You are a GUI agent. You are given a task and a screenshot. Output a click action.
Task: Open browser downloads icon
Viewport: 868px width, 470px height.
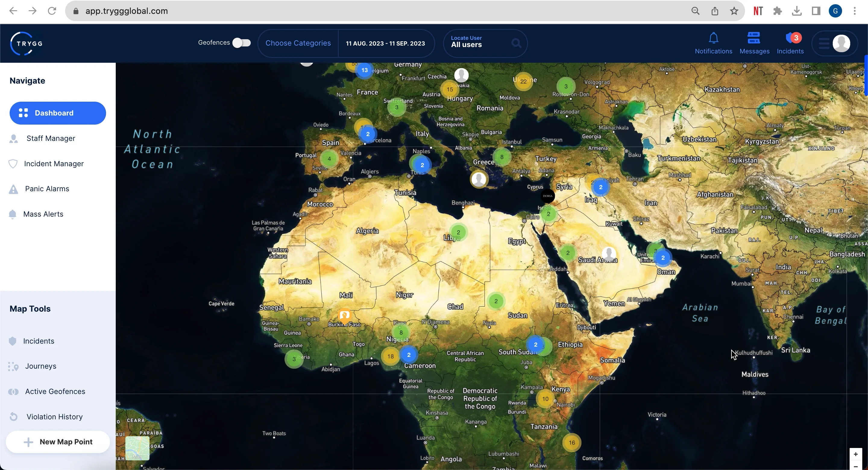pos(797,11)
